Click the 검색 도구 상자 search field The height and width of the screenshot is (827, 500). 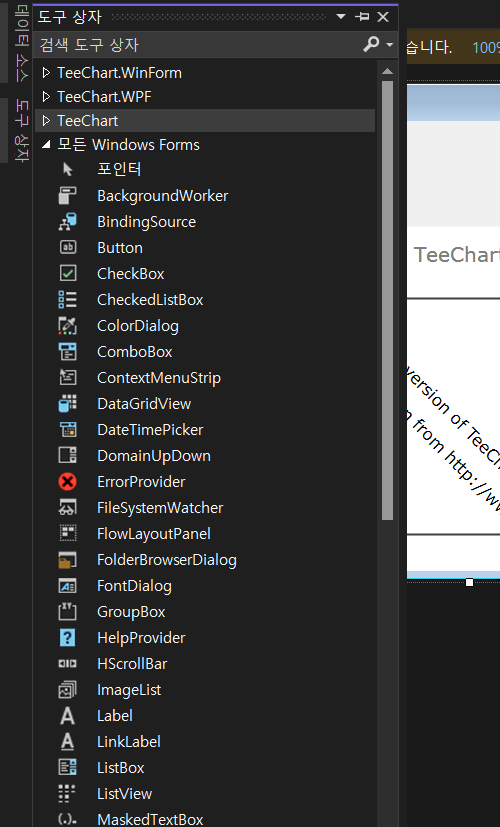click(198, 45)
